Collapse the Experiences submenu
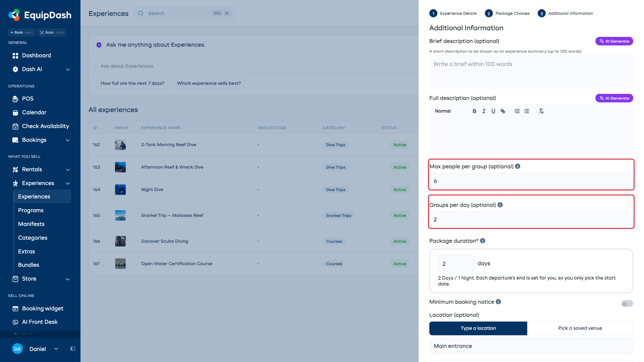Screen dimensions: 644x362 (x=68, y=183)
